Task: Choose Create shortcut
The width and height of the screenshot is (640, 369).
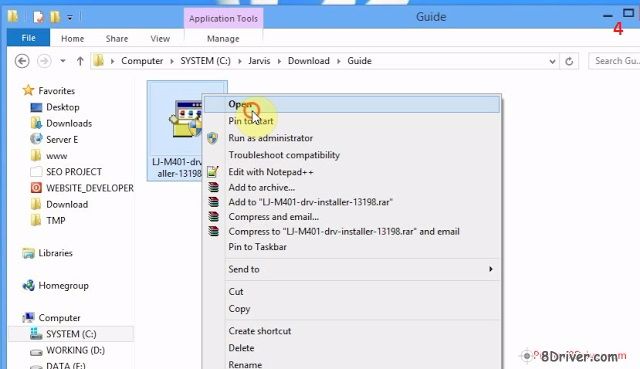Action: 351,331
